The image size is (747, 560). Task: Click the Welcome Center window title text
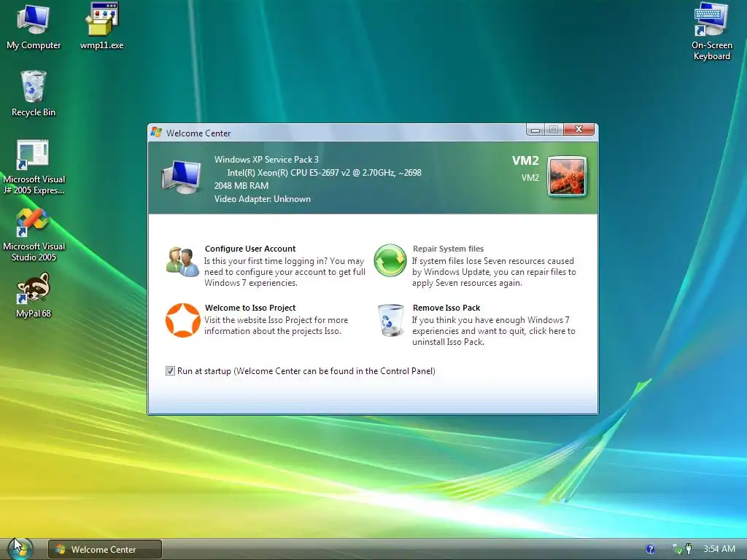[198, 133]
